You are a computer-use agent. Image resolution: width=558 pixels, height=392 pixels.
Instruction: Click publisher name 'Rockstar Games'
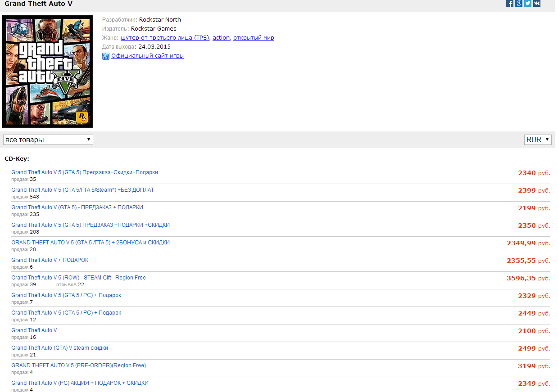coord(154,29)
